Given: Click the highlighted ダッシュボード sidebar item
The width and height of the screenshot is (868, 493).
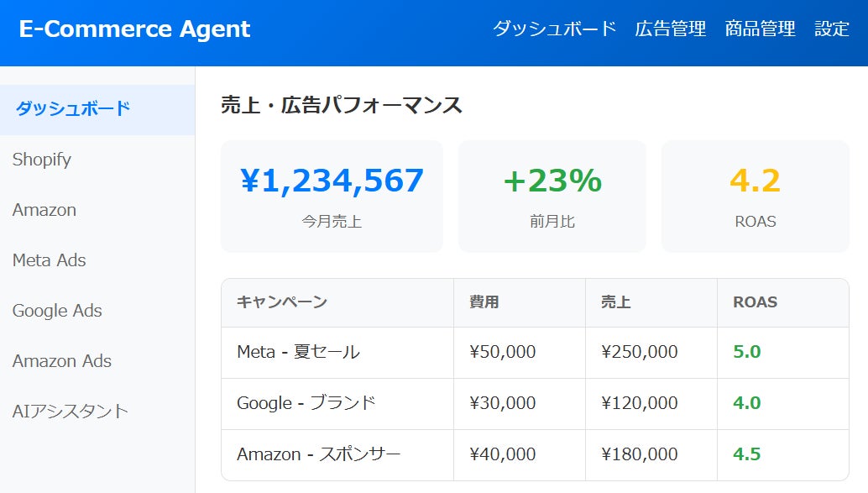Looking at the screenshot, I should click(x=71, y=109).
